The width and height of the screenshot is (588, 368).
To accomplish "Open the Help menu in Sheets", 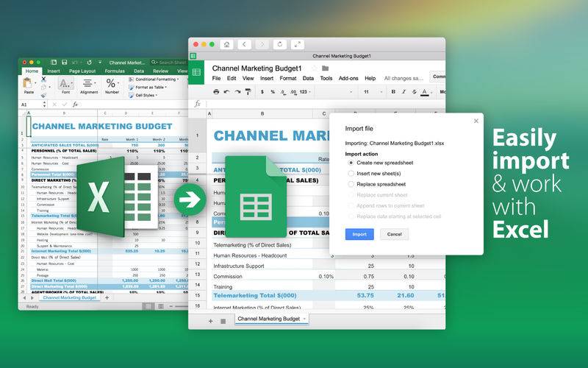I will tap(370, 78).
